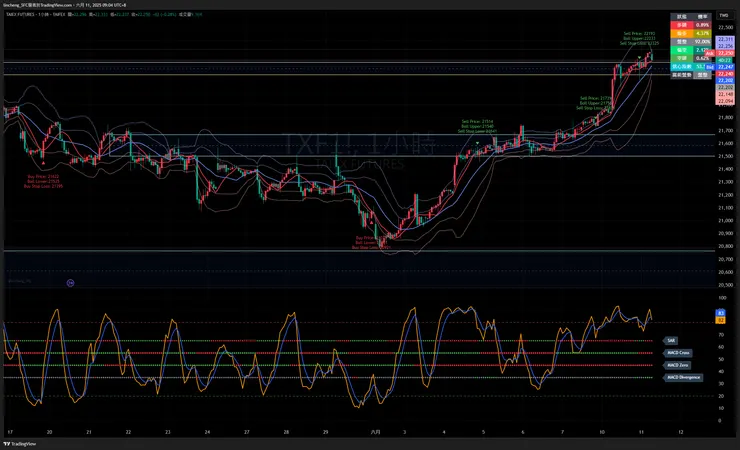Screen dimensions: 740x450
Task: Click the 4.17% orange probability cell
Action: pyautogui.click(x=702, y=33)
